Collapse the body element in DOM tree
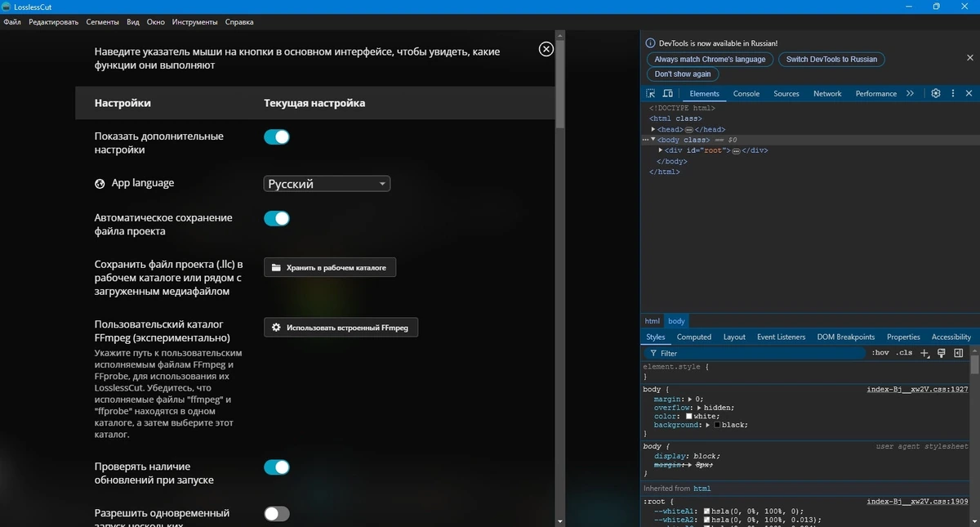 coord(653,140)
